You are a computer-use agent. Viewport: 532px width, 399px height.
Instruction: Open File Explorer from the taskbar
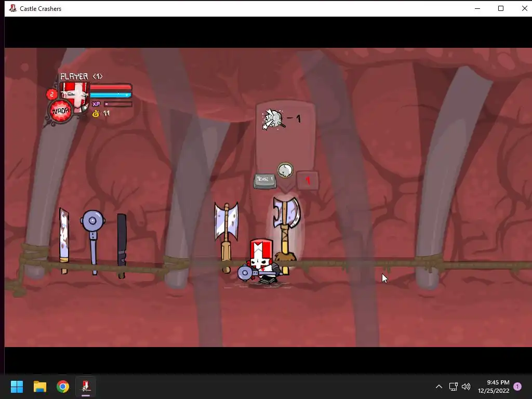[39, 387]
